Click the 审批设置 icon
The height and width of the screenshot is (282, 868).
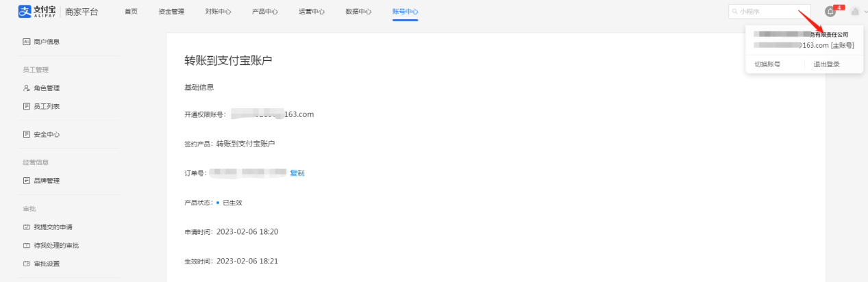pos(27,264)
